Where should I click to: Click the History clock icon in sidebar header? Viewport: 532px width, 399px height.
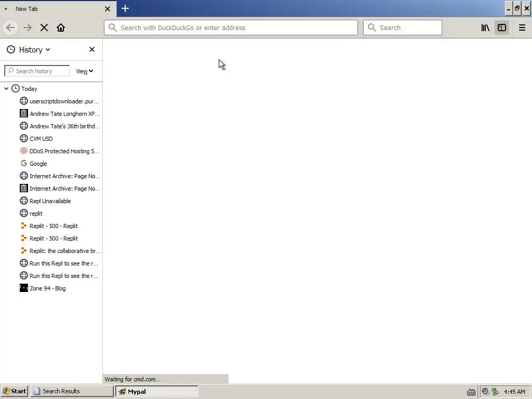tap(11, 49)
